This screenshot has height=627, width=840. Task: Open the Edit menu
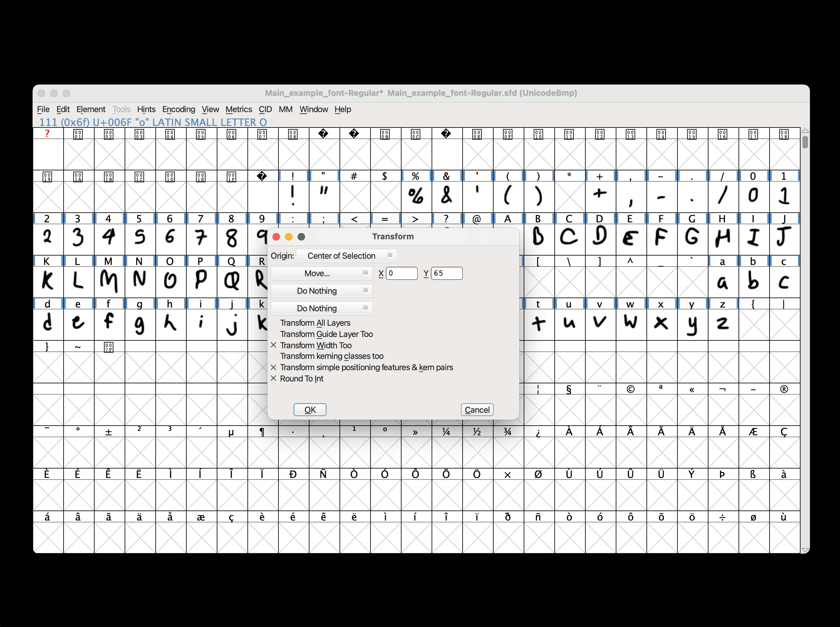(x=63, y=109)
